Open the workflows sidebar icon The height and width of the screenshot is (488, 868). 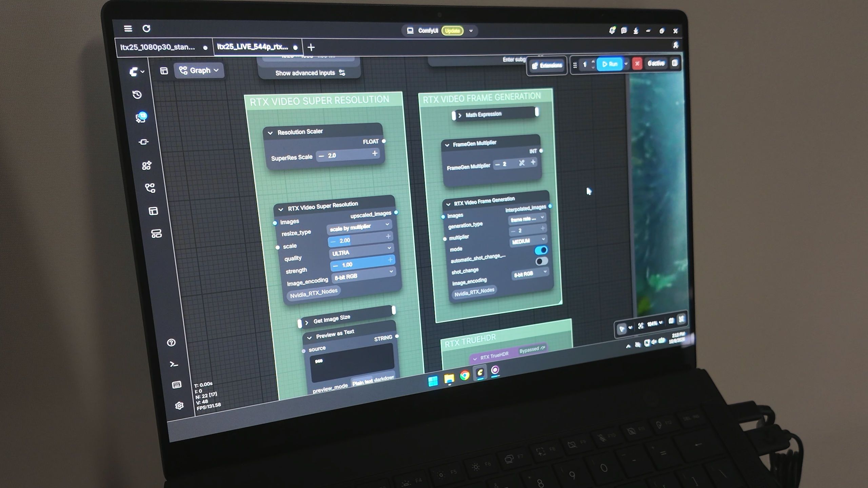(x=150, y=188)
